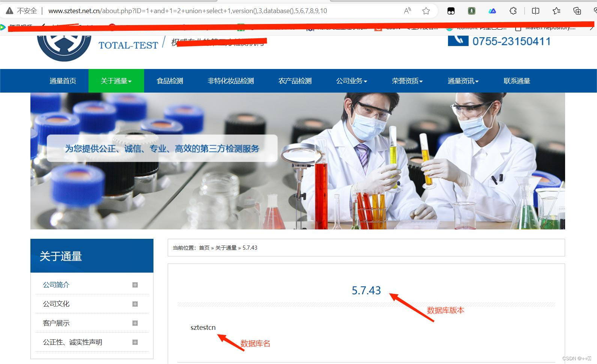Open the Collections icon
The width and height of the screenshot is (597, 364).
(x=577, y=11)
